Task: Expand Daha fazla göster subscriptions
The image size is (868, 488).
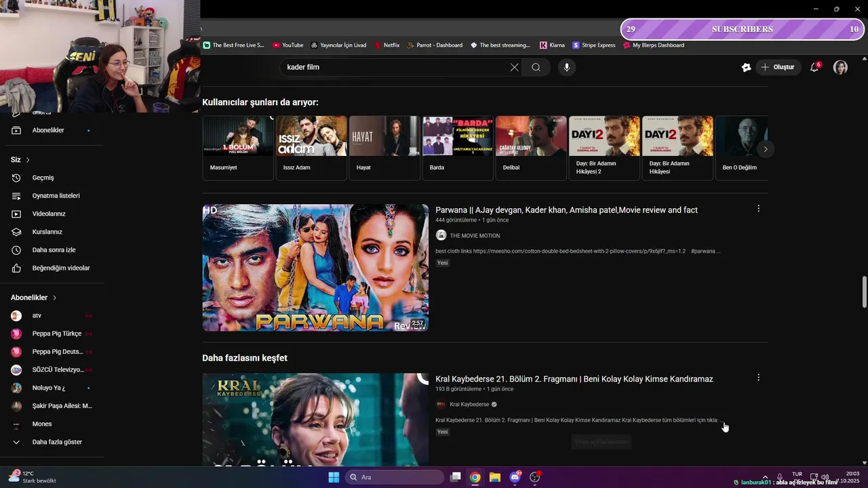Action: [x=52, y=442]
